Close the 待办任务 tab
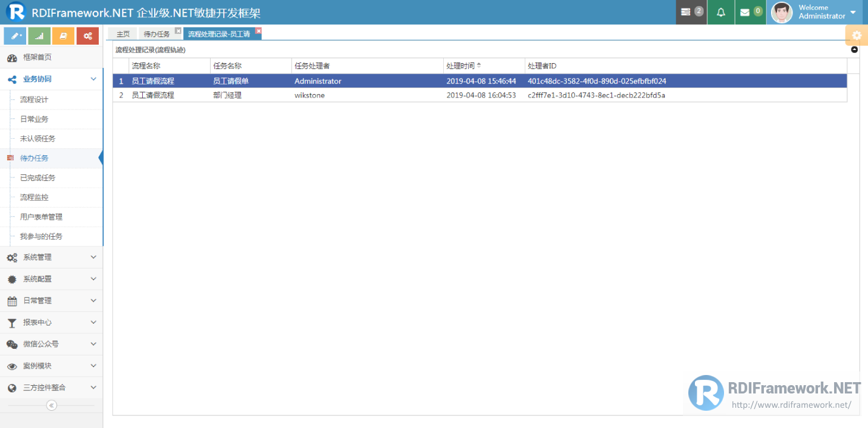 [x=178, y=31]
